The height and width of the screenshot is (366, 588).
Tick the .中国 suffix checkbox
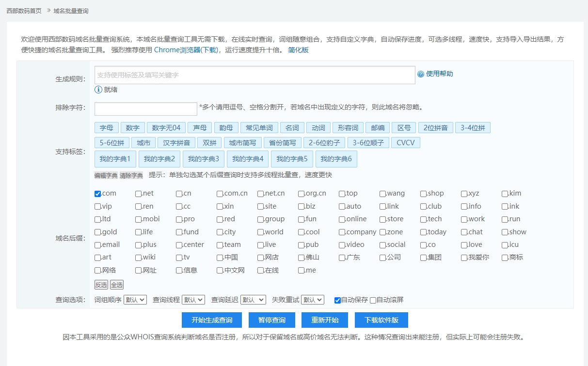coord(220,258)
